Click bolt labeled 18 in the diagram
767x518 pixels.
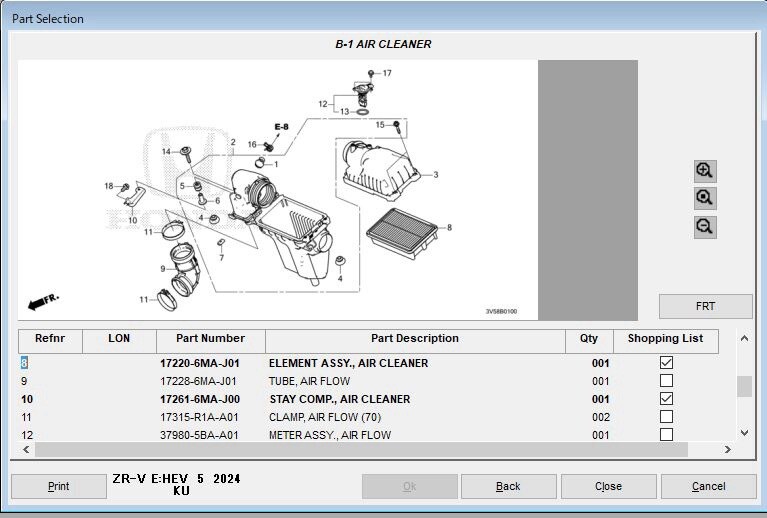[125, 187]
